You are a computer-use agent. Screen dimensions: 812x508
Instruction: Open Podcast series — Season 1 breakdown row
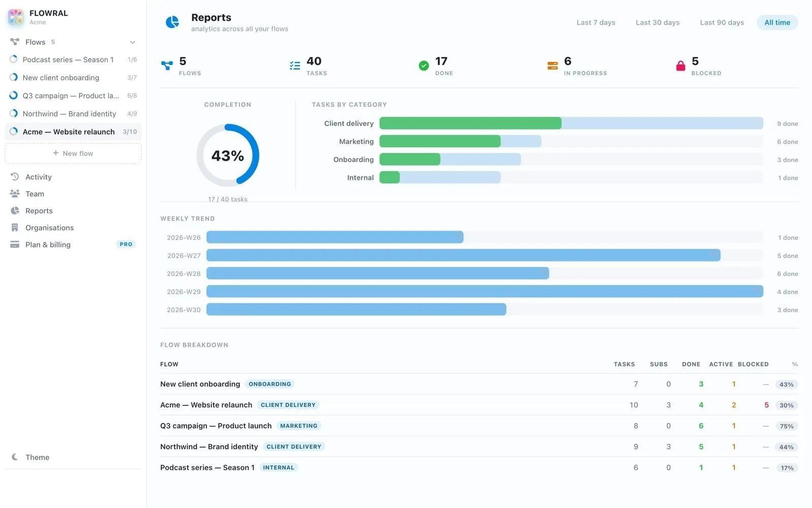point(479,467)
